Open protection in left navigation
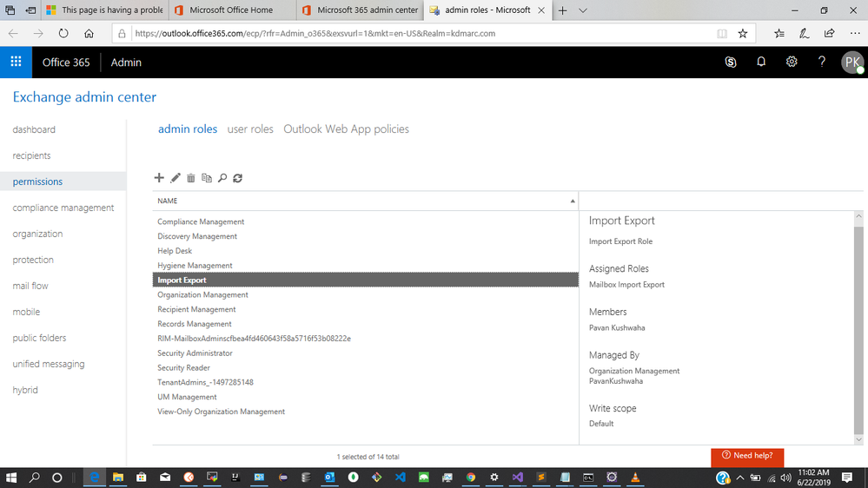Image resolution: width=868 pixels, height=488 pixels. tap(33, 260)
